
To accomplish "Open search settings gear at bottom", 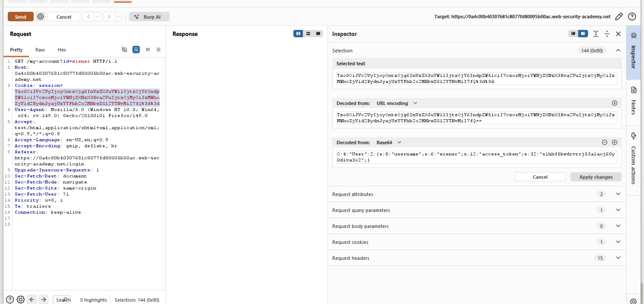I will tap(21, 300).
